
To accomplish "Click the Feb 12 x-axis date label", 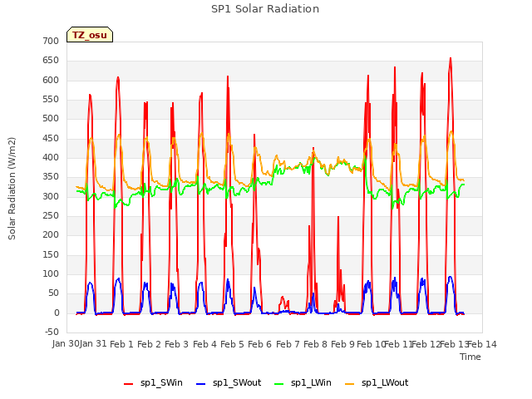I will (426, 344).
